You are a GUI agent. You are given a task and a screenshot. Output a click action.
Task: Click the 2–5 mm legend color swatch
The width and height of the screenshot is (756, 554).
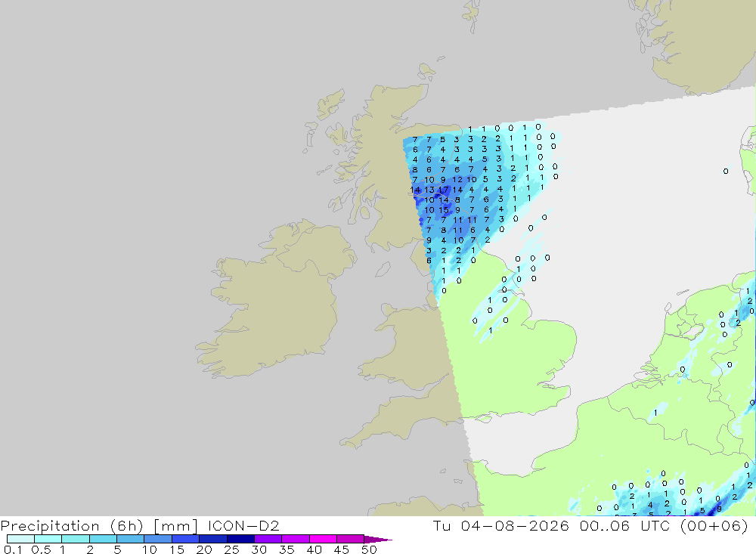(103, 539)
